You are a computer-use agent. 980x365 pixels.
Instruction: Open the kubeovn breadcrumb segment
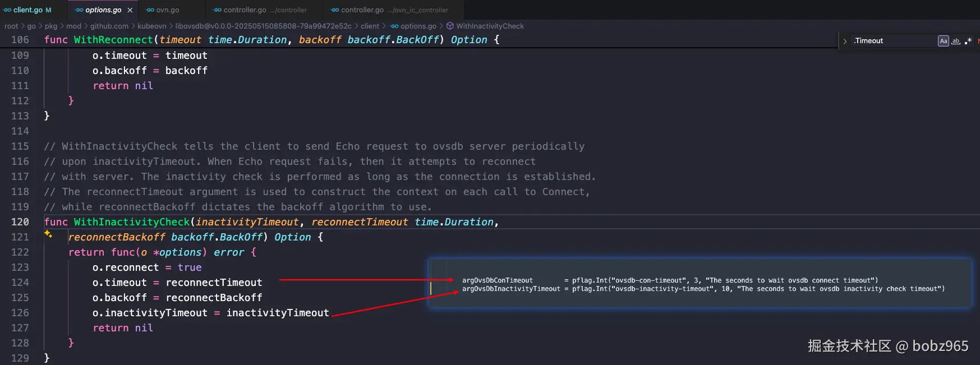coord(152,26)
